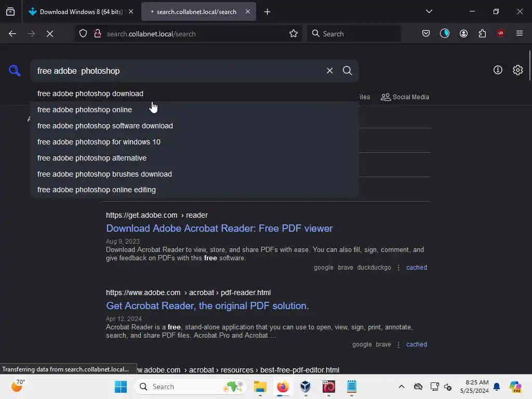Click the Firefox taskbar icon
Screen dimensions: 532x399
[x=283, y=387]
